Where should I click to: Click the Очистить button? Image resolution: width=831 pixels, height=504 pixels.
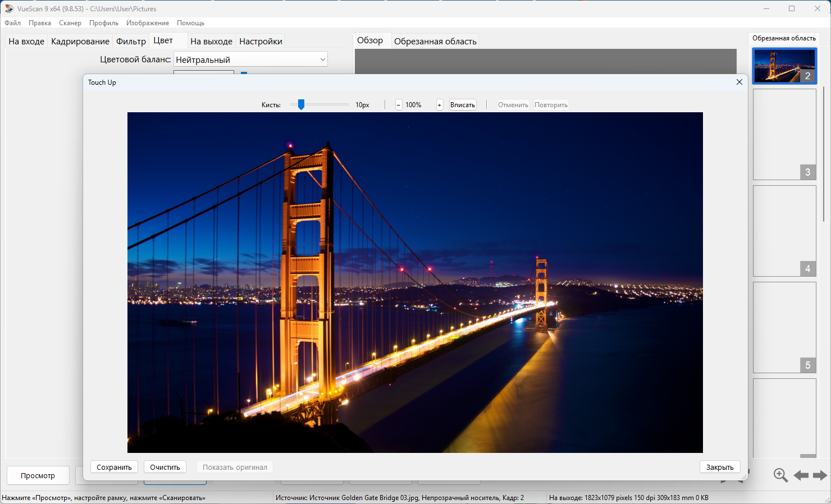tap(165, 467)
